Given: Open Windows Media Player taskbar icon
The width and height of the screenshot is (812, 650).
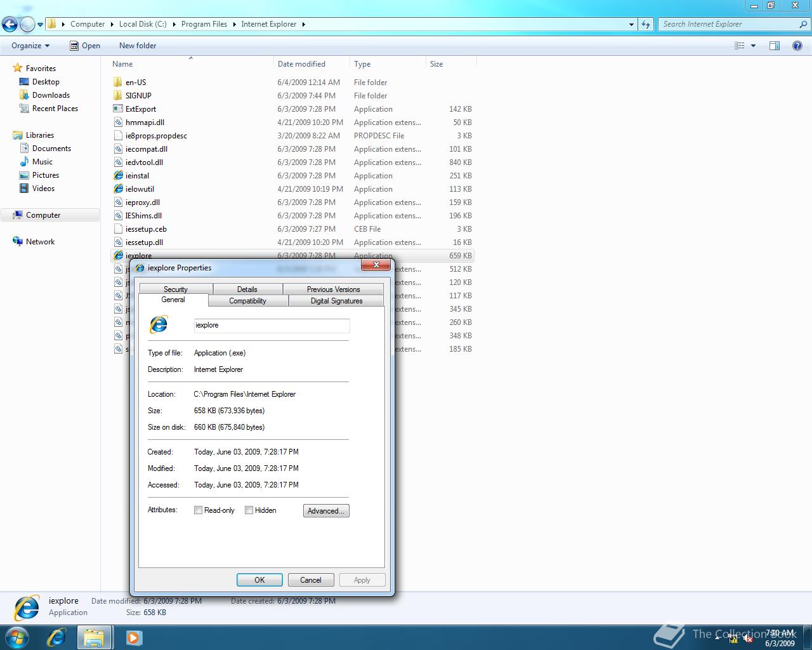Looking at the screenshot, I should [134, 637].
